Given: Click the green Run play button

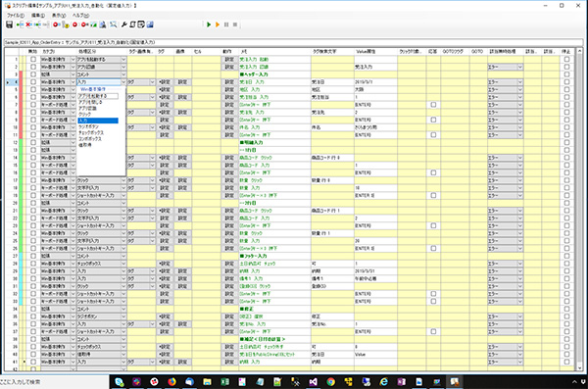Looking at the screenshot, I should tap(209, 24).
